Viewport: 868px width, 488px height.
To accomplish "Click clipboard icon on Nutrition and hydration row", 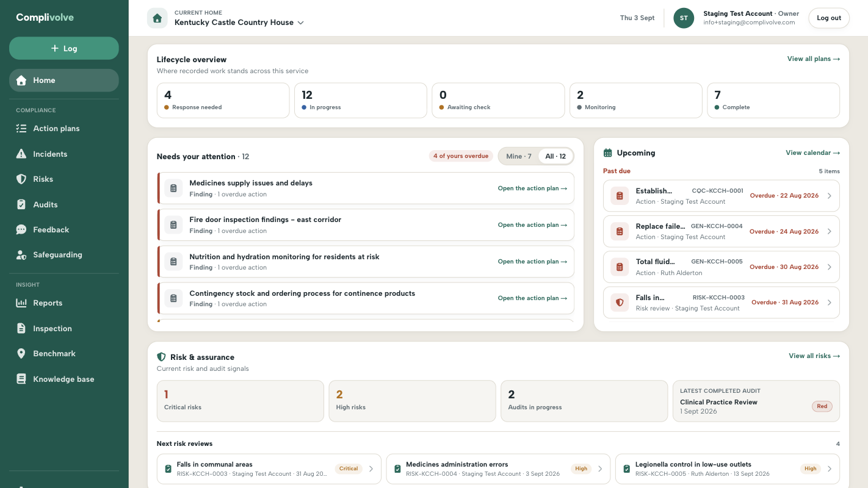I will click(173, 262).
